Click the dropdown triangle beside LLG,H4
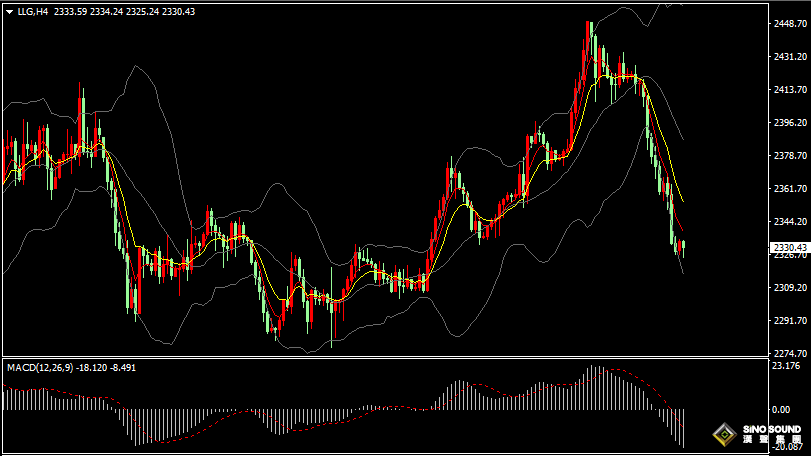Screen dimensions: 811x456 (10, 11)
